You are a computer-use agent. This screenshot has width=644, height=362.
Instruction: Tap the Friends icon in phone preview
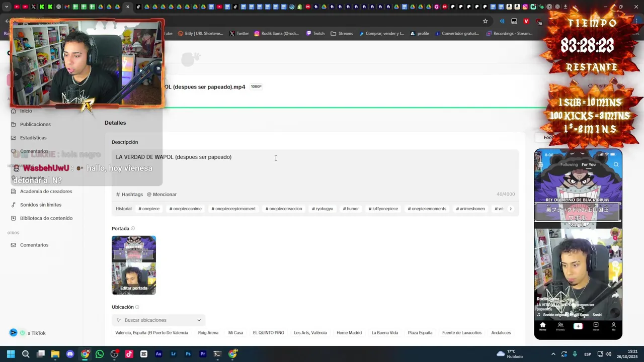pyautogui.click(x=560, y=326)
